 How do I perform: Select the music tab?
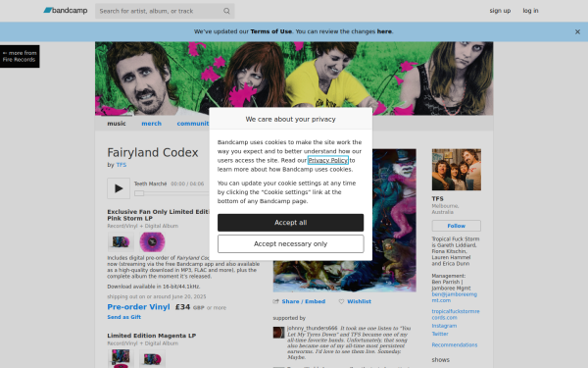pyautogui.click(x=117, y=124)
